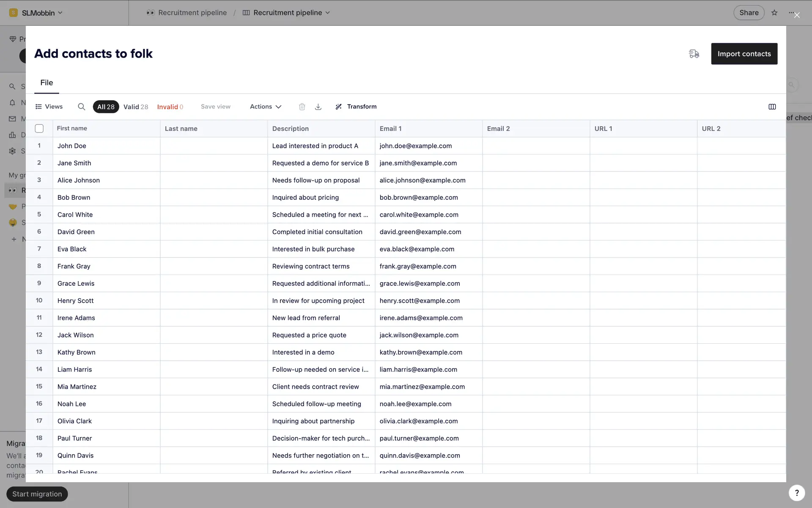Click the Start migration button
Viewport: 812px width, 508px height.
(x=37, y=494)
